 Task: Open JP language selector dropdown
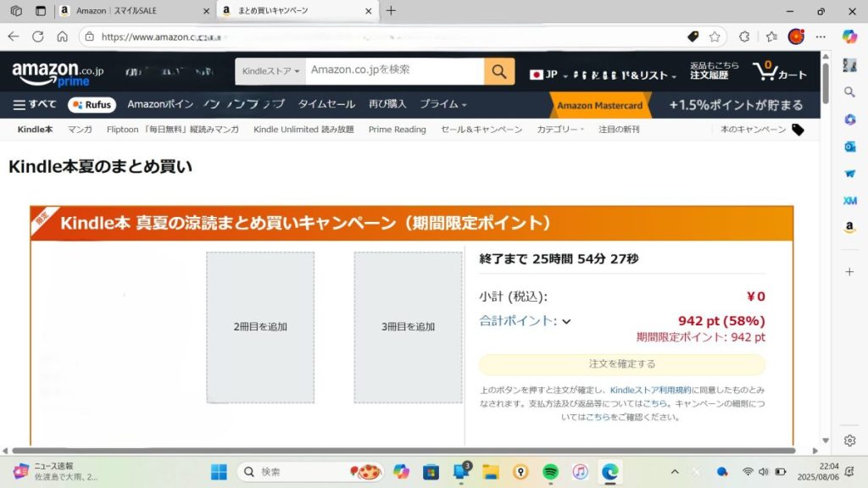point(548,75)
